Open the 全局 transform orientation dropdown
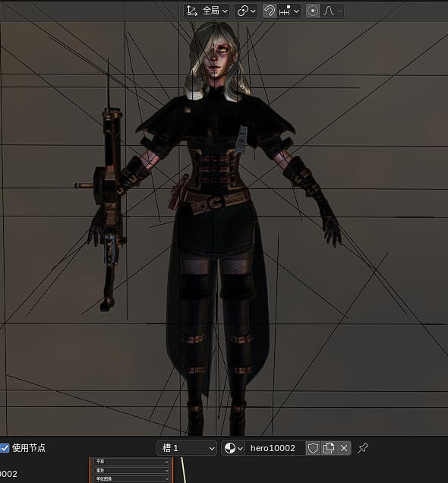The image size is (448, 483). (207, 11)
